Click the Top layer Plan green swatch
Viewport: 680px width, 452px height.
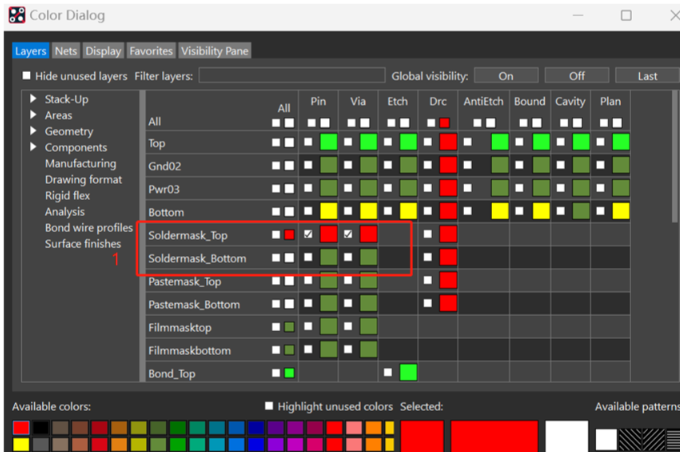click(x=620, y=142)
